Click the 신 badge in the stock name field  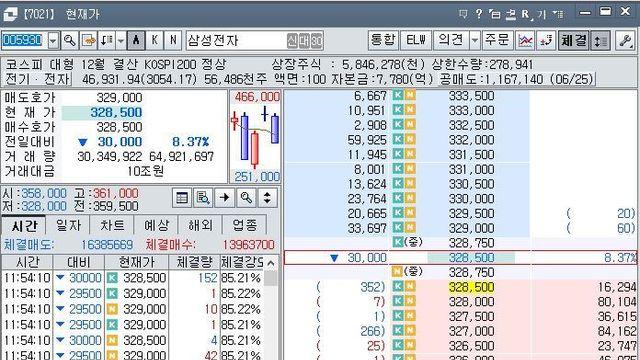pyautogui.click(x=292, y=40)
